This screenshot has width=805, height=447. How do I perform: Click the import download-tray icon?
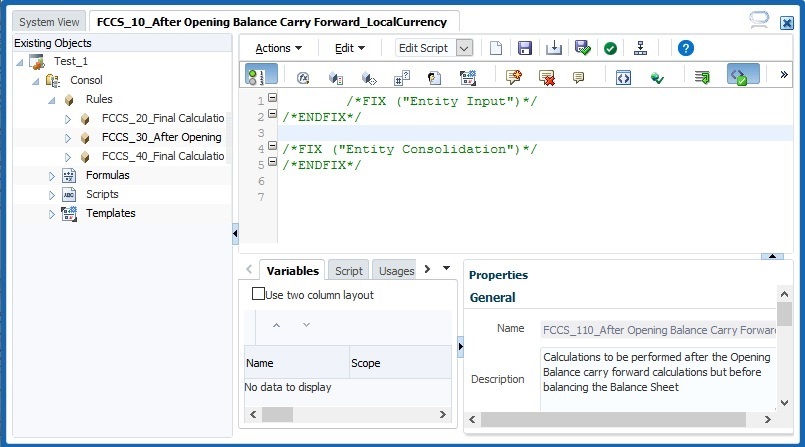click(554, 48)
